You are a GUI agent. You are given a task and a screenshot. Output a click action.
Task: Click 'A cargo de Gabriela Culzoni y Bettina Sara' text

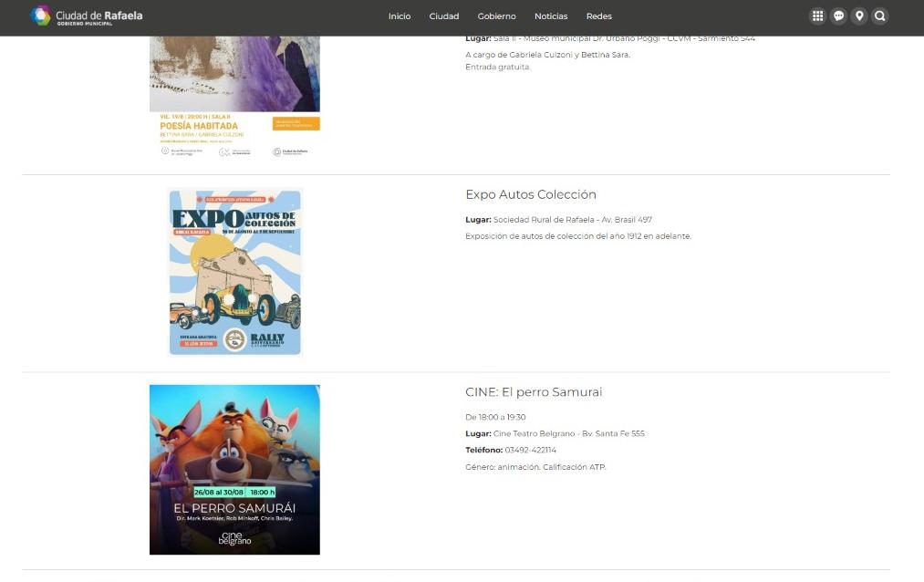(x=547, y=55)
